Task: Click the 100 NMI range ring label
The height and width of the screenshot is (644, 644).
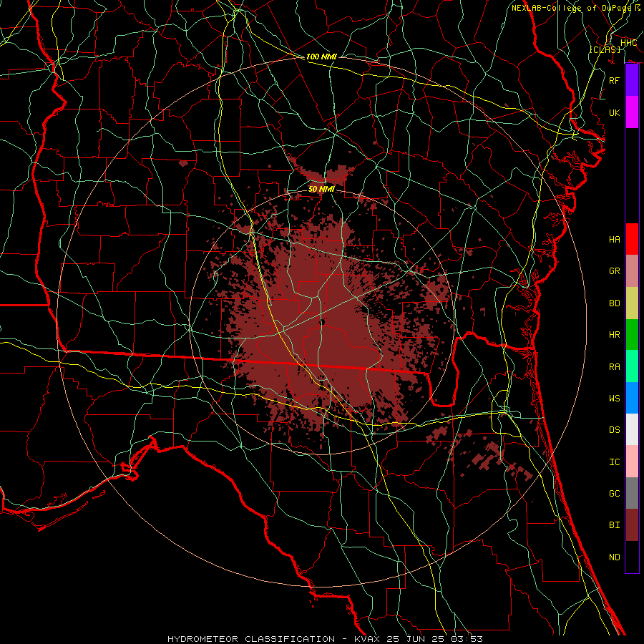Action: [x=321, y=57]
